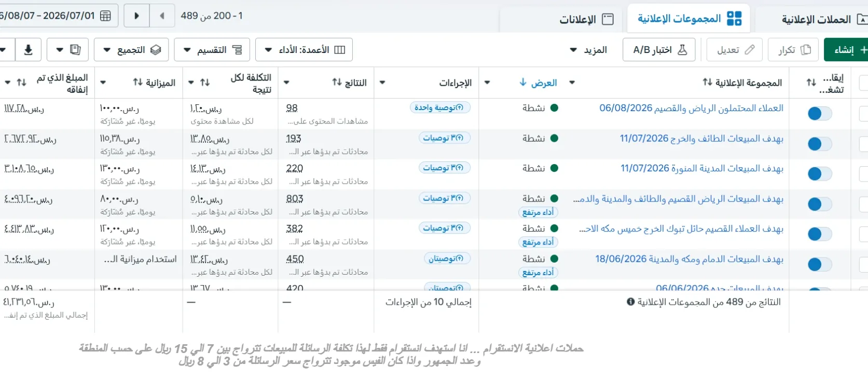The height and width of the screenshot is (379, 868).
Task: Click the info icon beside النتائج من 489
Action: (630, 302)
